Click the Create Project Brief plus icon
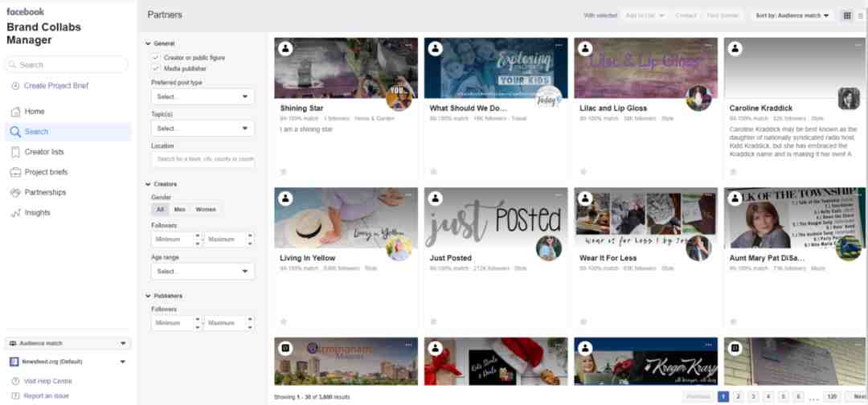This screenshot has height=405, width=868. tap(15, 86)
